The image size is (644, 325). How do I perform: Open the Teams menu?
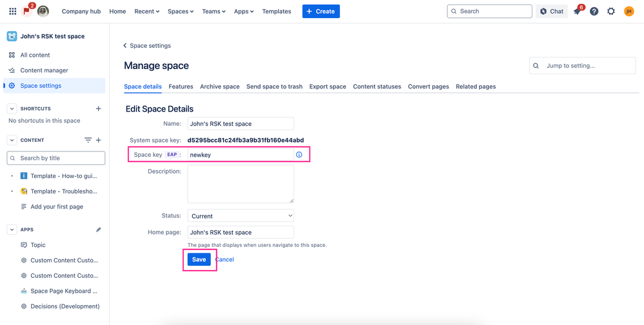(x=214, y=12)
